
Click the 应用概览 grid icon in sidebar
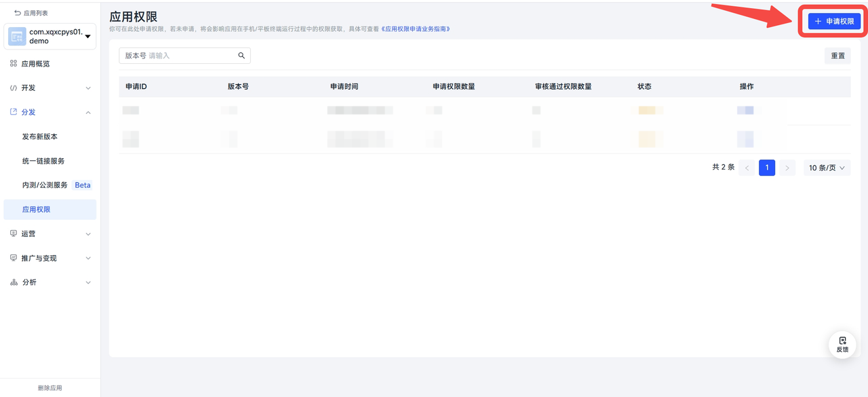pyautogui.click(x=14, y=64)
